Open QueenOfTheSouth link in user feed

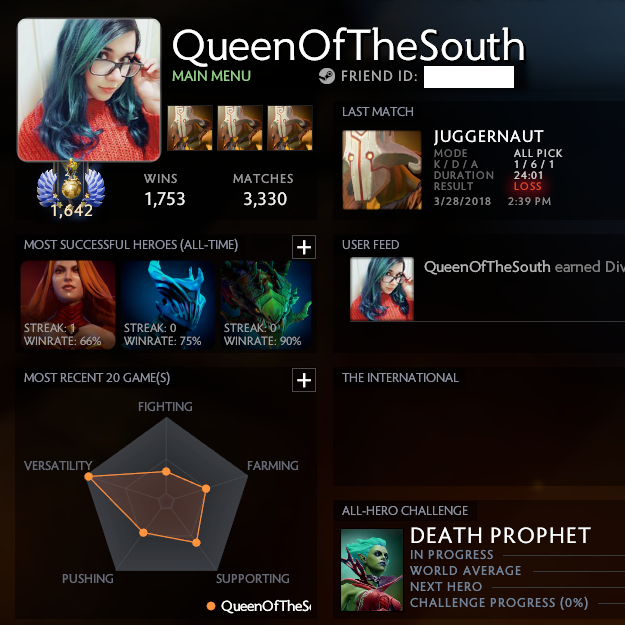pos(487,267)
